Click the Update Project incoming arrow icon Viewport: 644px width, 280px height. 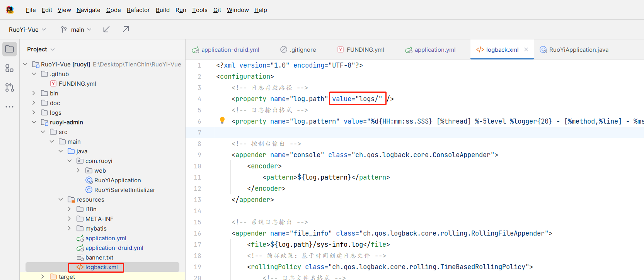pos(106,29)
